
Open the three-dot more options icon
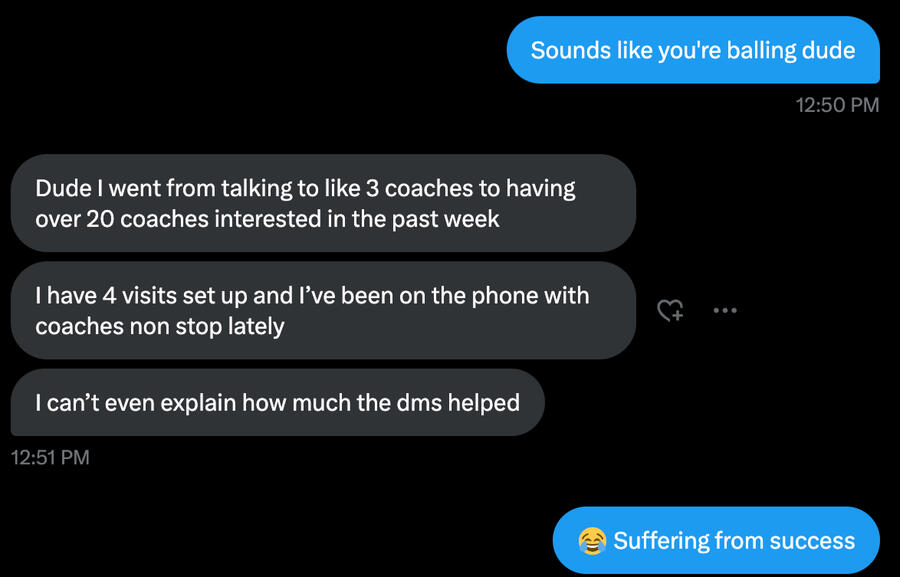pyautogui.click(x=725, y=311)
